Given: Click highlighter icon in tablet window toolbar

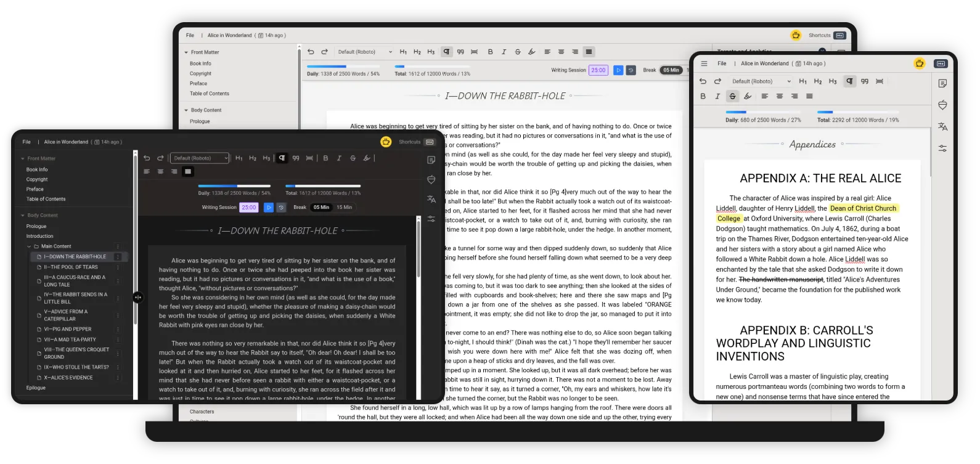Looking at the screenshot, I should click(748, 96).
